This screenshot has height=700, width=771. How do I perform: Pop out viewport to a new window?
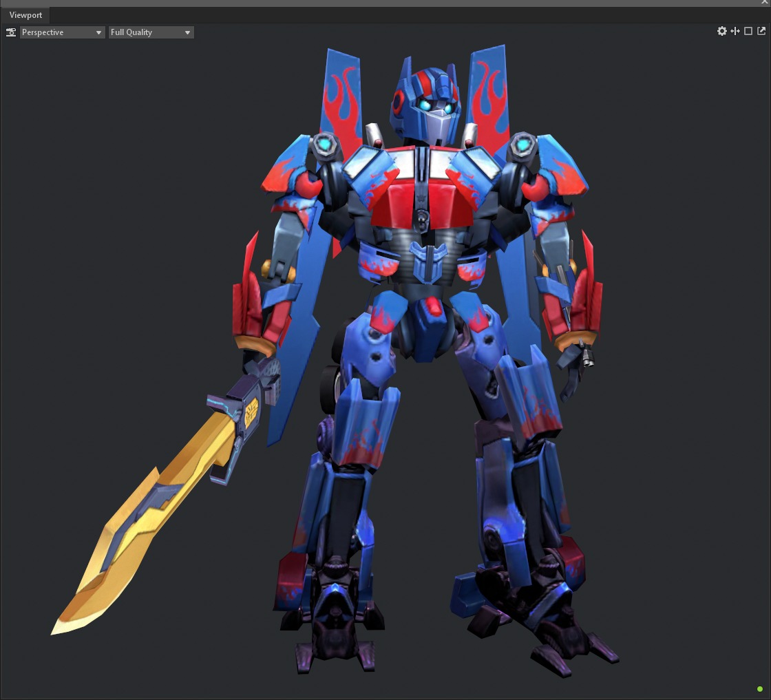tap(761, 31)
